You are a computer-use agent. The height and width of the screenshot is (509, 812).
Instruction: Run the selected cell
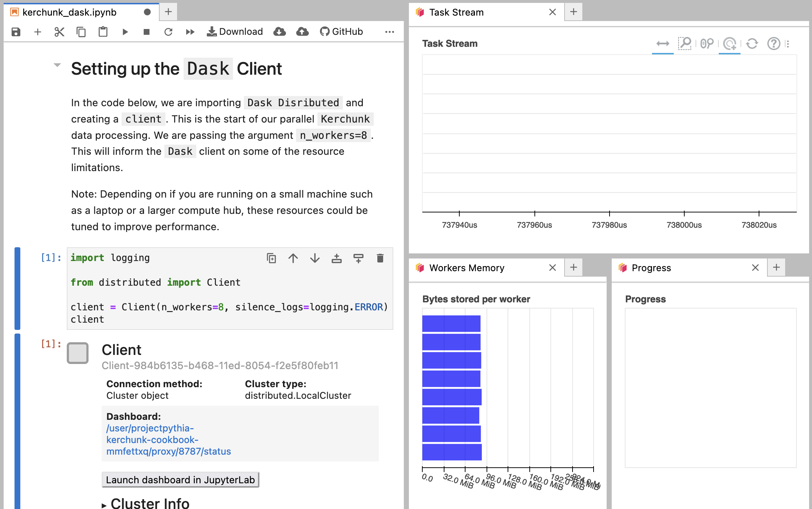pos(125,32)
